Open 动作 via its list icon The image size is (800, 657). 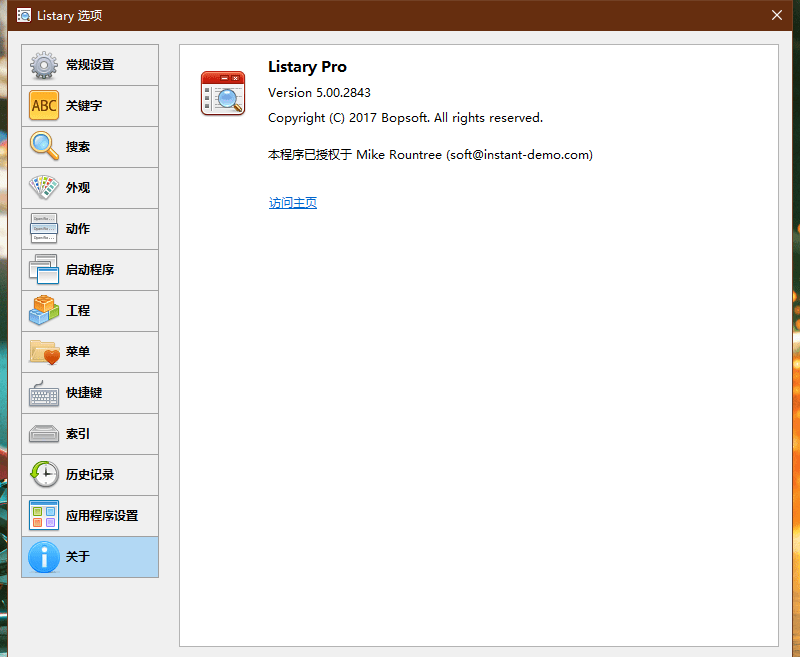(x=44, y=229)
